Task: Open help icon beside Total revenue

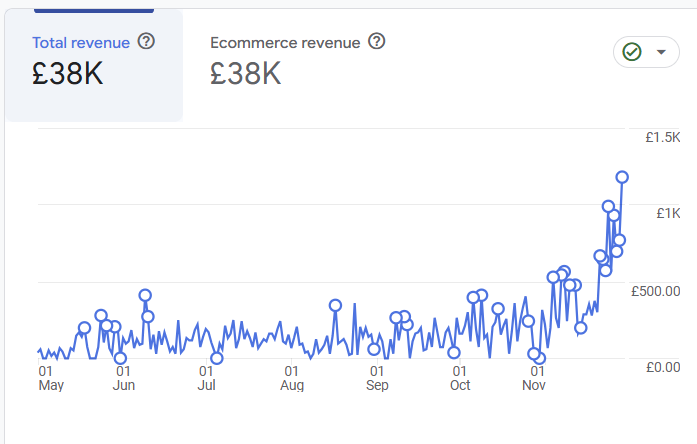Action: (x=146, y=42)
